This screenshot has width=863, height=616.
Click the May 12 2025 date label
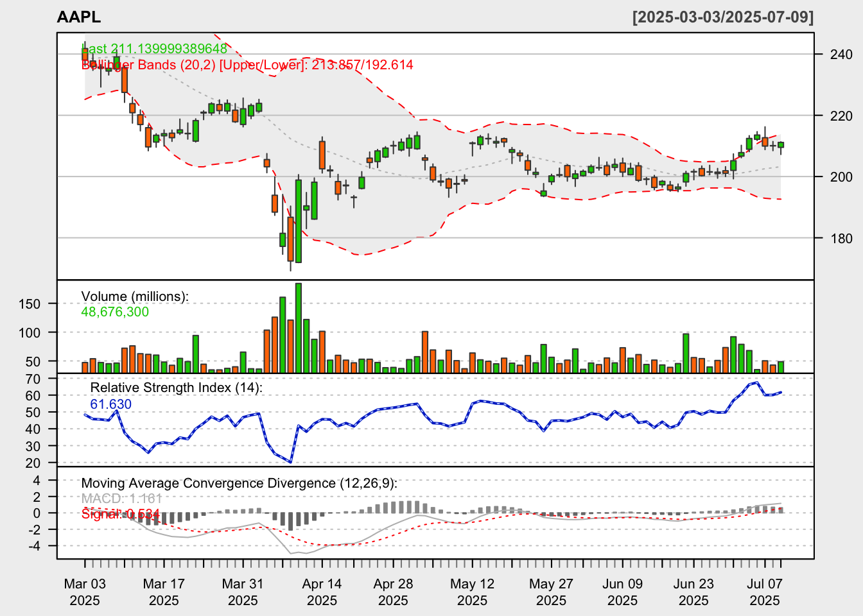pos(472,592)
